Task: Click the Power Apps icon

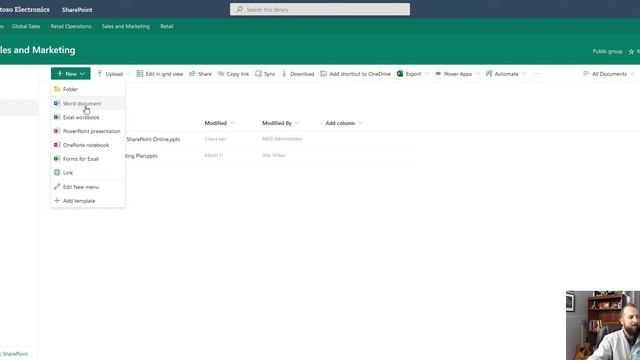Action: point(438,73)
